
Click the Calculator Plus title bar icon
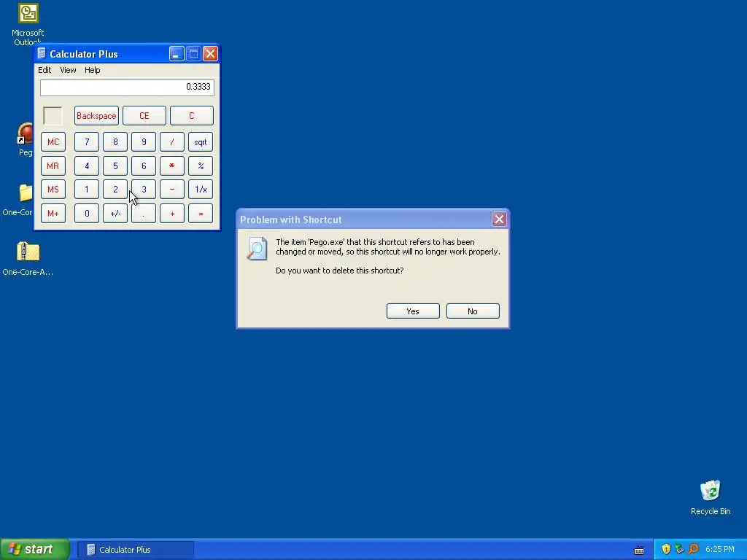point(42,53)
